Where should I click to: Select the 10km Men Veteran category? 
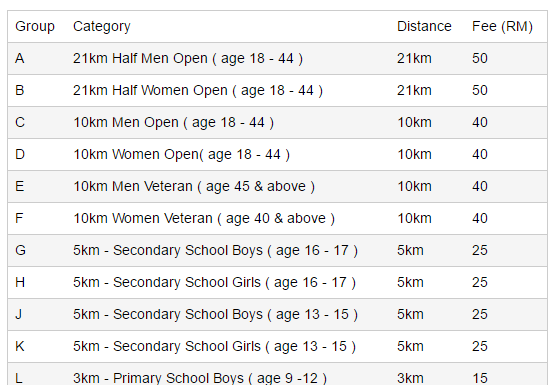pyautogui.click(x=194, y=186)
